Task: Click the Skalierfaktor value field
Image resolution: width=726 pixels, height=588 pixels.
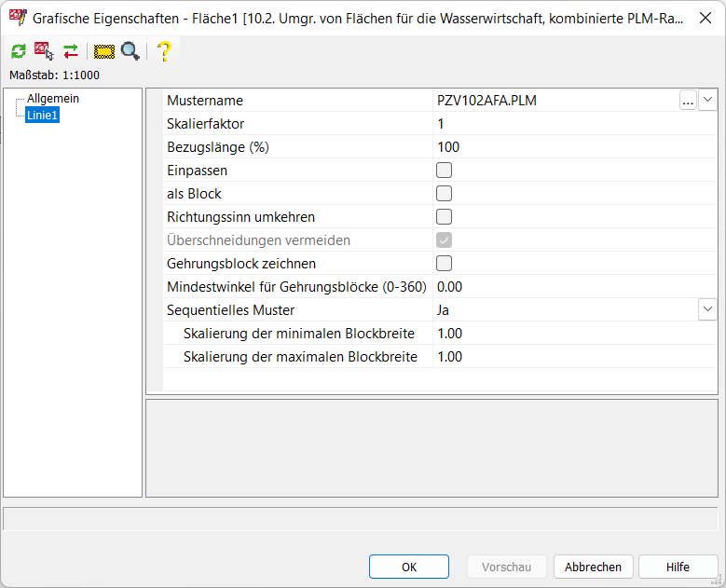Action: click(559, 124)
